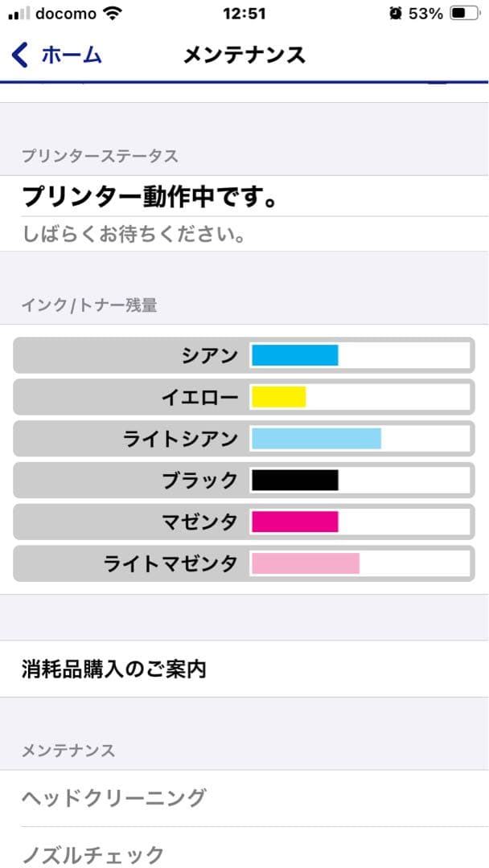Tap the プリンター動作中です。 status message
The height and width of the screenshot is (868, 489).
tap(150, 197)
